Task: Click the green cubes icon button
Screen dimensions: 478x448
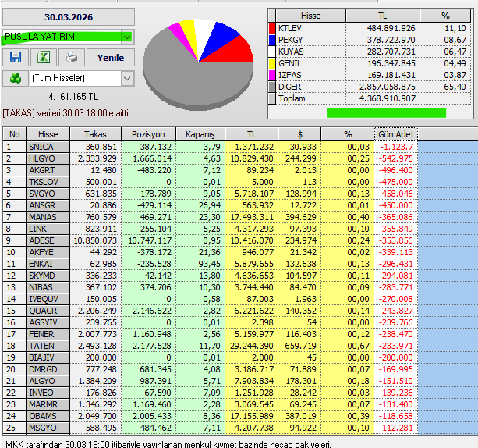Action: pos(16,78)
